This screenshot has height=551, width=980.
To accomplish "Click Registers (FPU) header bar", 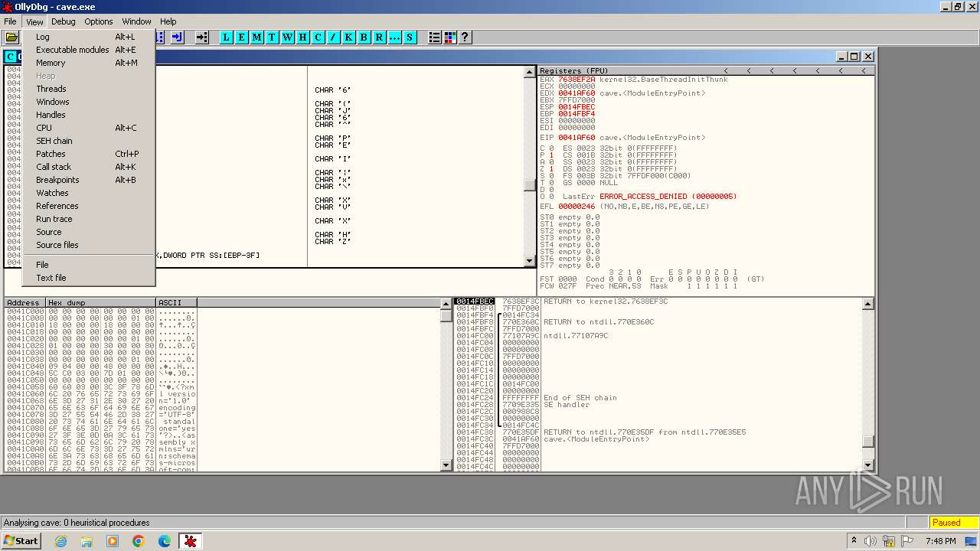I will coord(706,70).
